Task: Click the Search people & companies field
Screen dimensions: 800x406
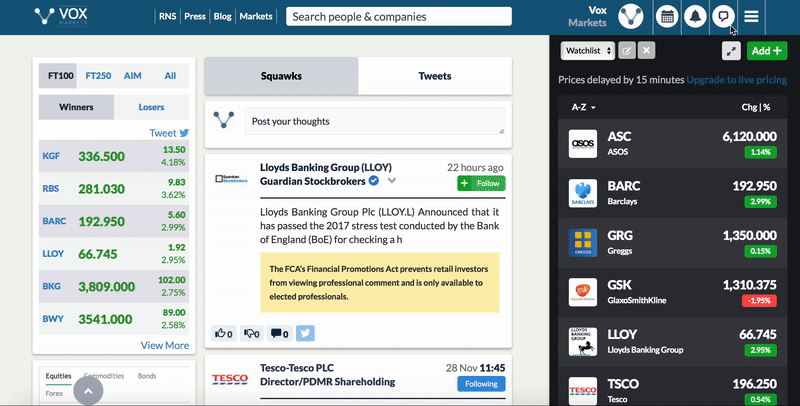Action: (x=399, y=17)
